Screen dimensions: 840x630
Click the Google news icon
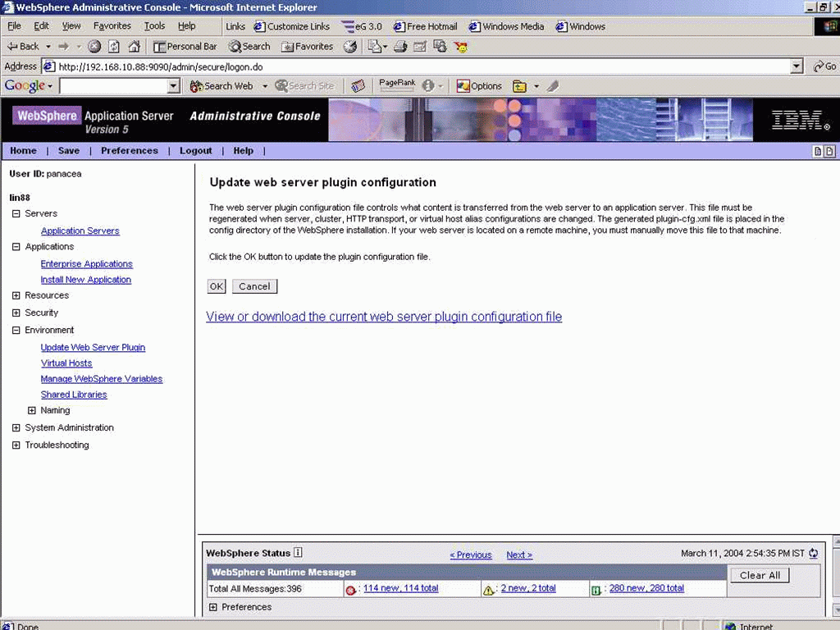pos(358,85)
